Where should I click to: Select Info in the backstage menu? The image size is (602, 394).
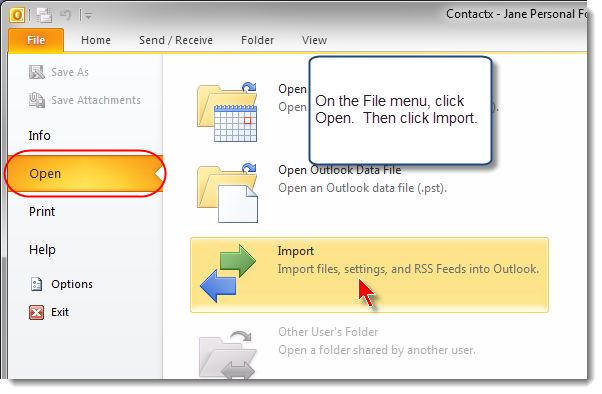pos(39,136)
